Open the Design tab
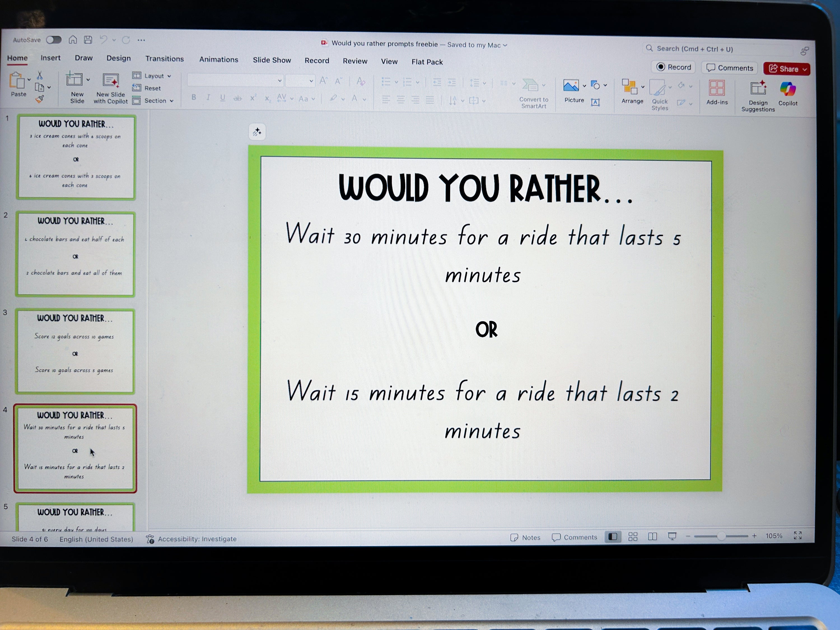This screenshot has width=840, height=630. [x=118, y=58]
